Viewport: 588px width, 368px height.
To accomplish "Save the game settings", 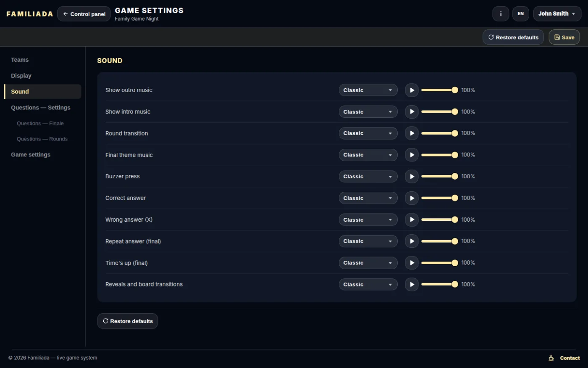I will click(x=564, y=37).
